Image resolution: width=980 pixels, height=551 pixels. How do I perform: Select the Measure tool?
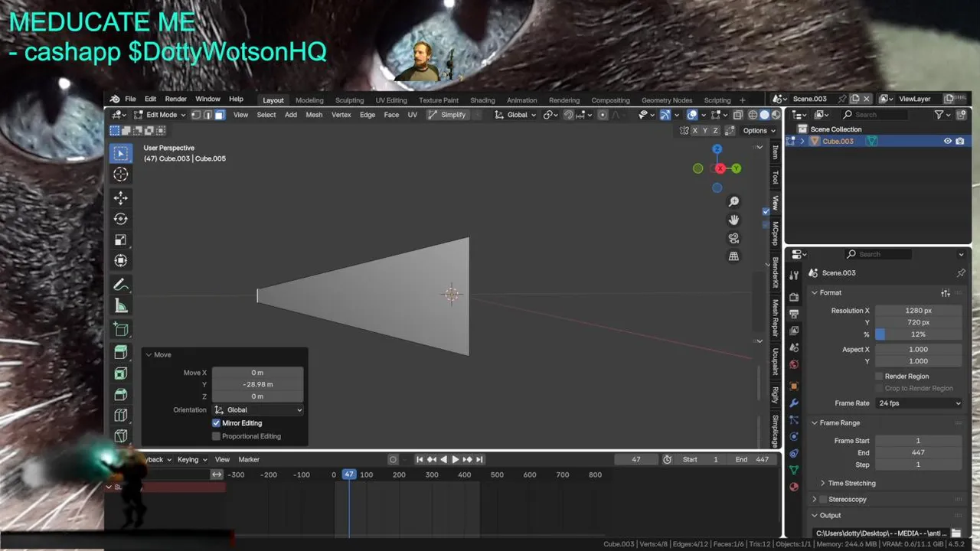120,306
